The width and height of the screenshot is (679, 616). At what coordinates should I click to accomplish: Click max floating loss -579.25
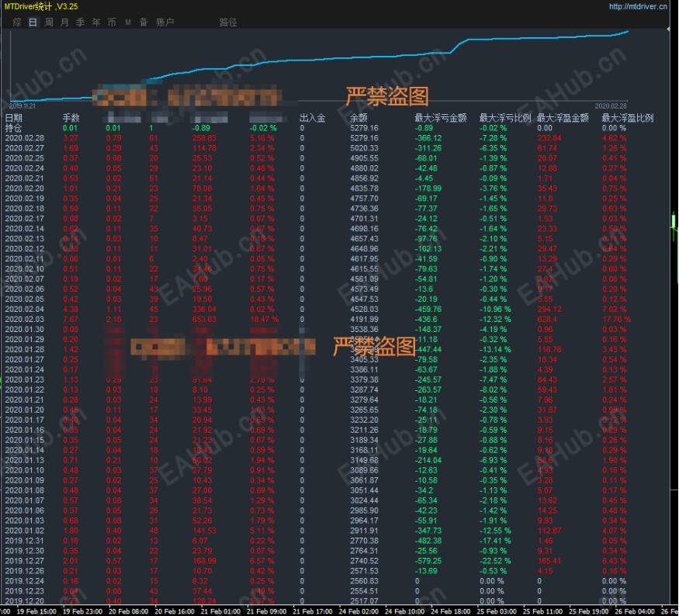pos(428,561)
